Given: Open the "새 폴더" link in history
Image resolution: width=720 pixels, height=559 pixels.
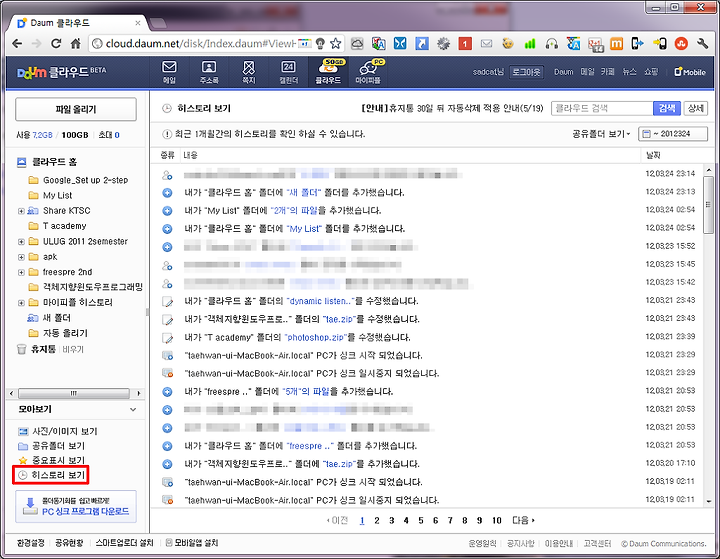Looking at the screenshot, I should pyautogui.click(x=304, y=192).
